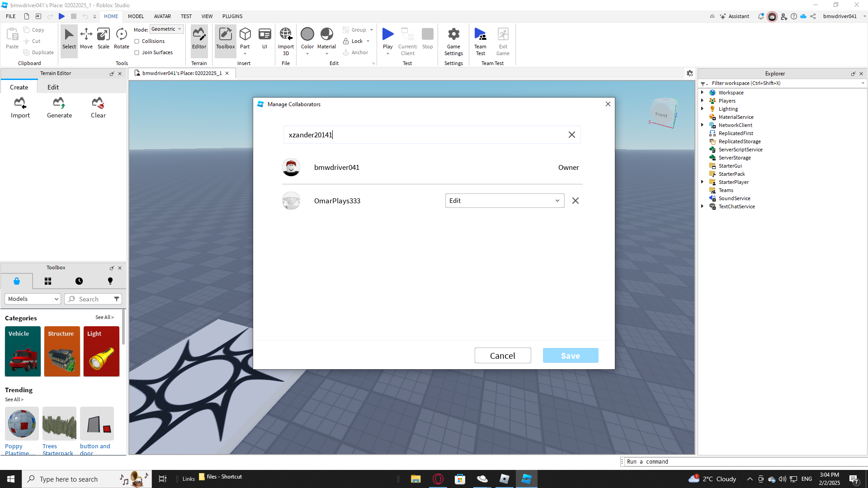
Task: Enable the Collisions checkbox
Action: [137, 41]
